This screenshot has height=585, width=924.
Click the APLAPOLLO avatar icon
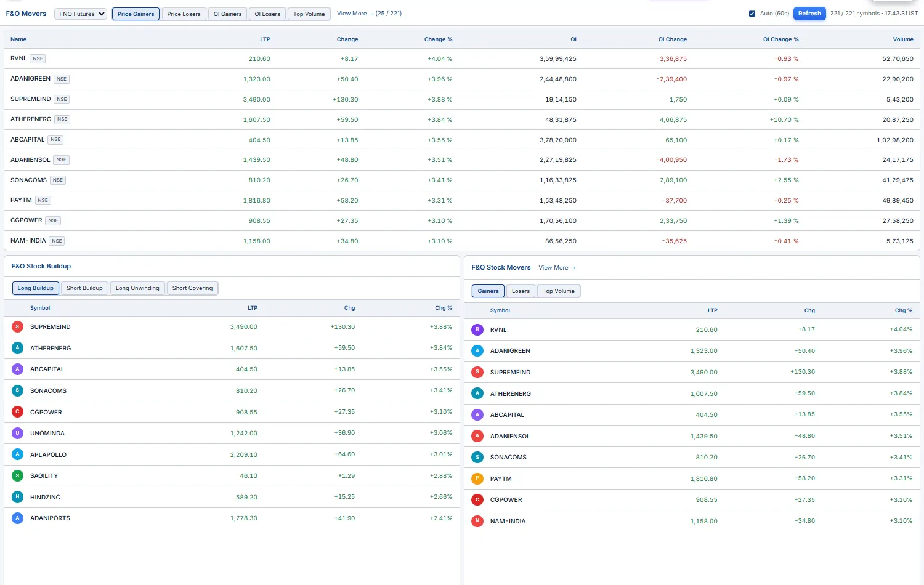(x=17, y=454)
